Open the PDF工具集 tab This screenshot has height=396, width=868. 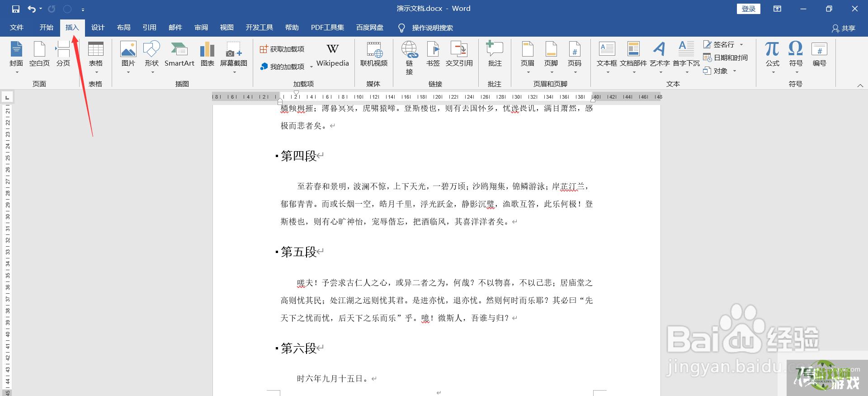327,28
